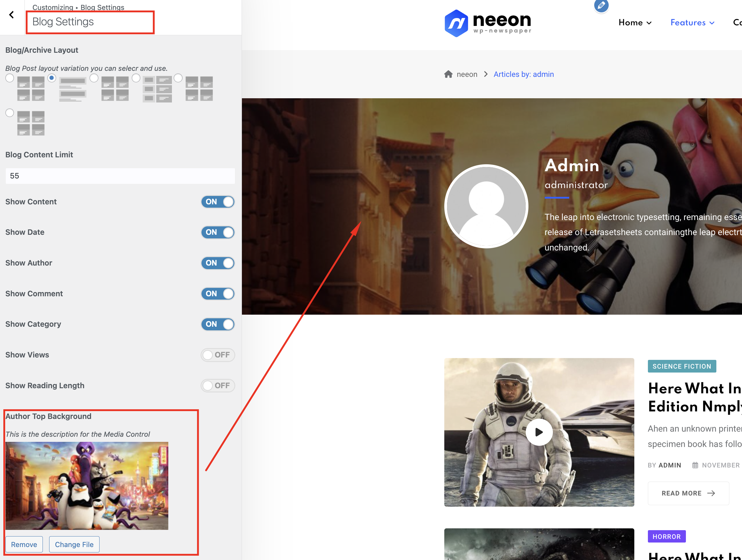
Task: Toggle Show Author switch
Action: 218,263
